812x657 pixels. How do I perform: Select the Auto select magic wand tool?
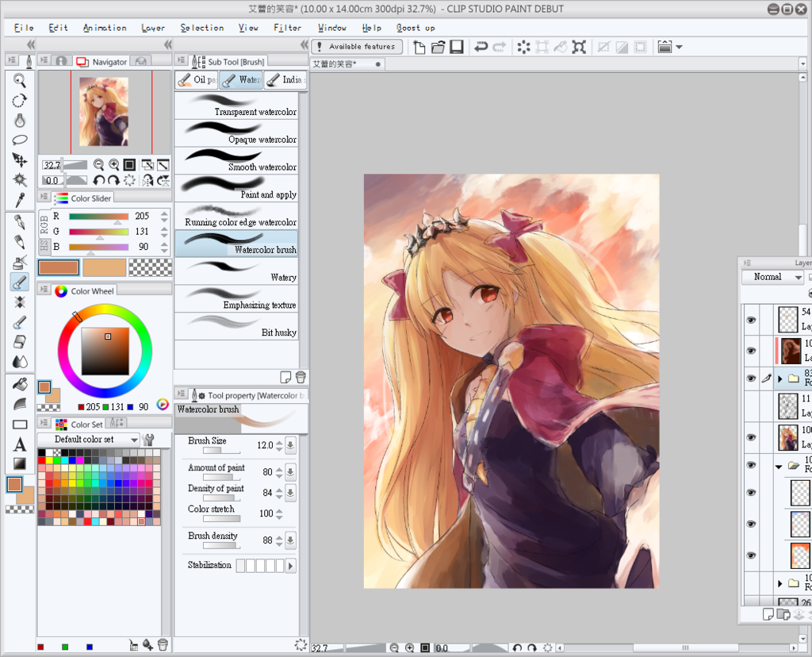(x=20, y=180)
